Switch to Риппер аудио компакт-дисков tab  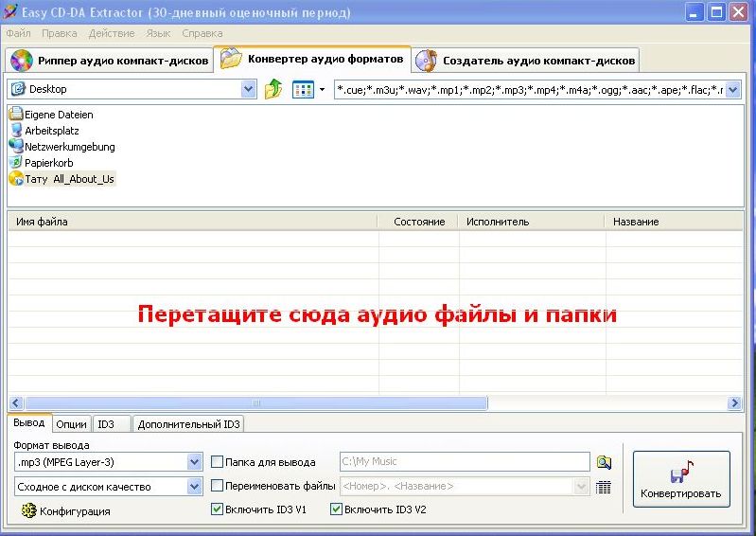click(x=110, y=61)
